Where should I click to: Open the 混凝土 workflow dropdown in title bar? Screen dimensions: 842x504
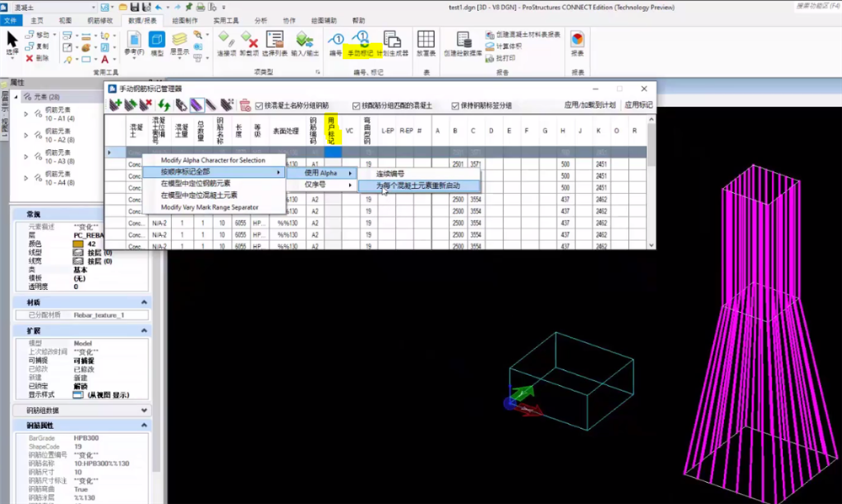tap(94, 8)
